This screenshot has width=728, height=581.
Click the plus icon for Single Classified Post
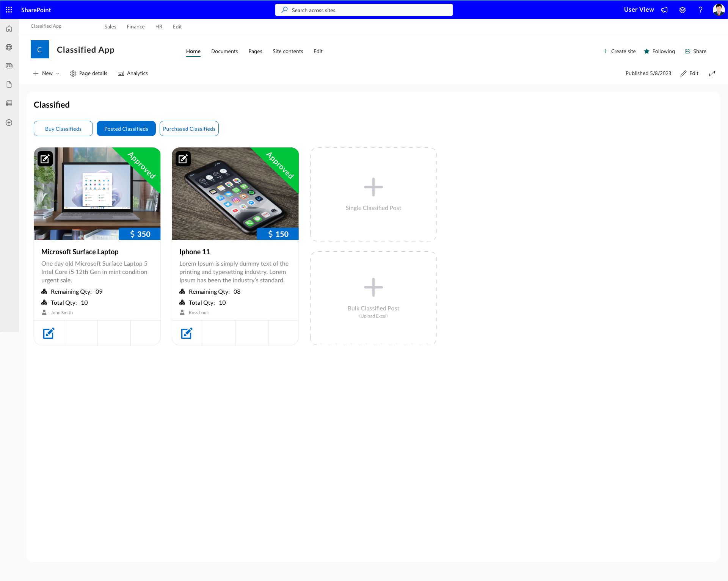click(x=373, y=187)
